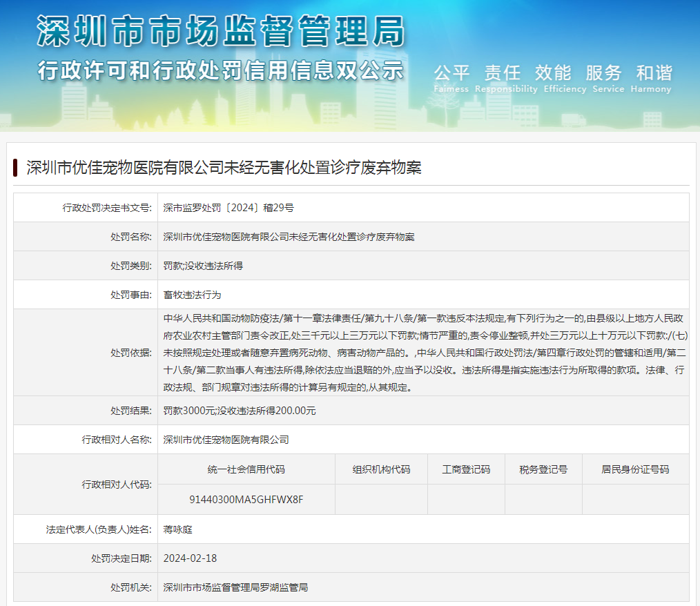This screenshot has height=606, width=700.
Task: Click the 税务登记号 column header
Action: coord(543,469)
